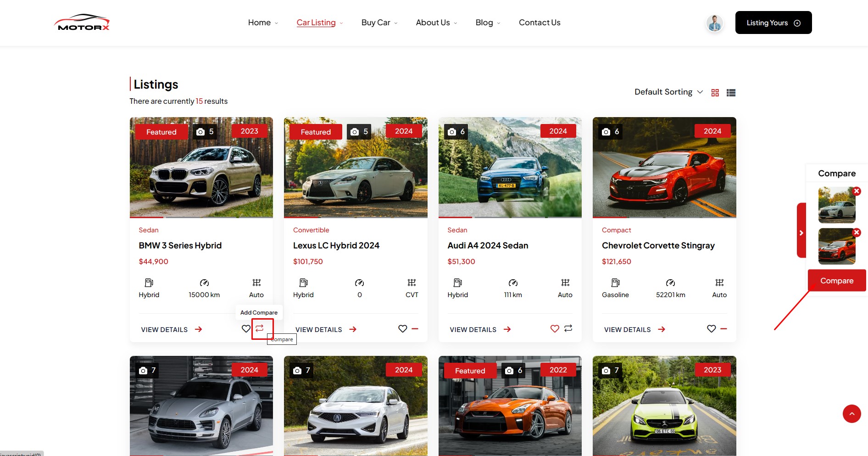Viewport: 868px width, 456px height.
Task: Remove Corvette thumbnail from compare panel
Action: tap(857, 232)
